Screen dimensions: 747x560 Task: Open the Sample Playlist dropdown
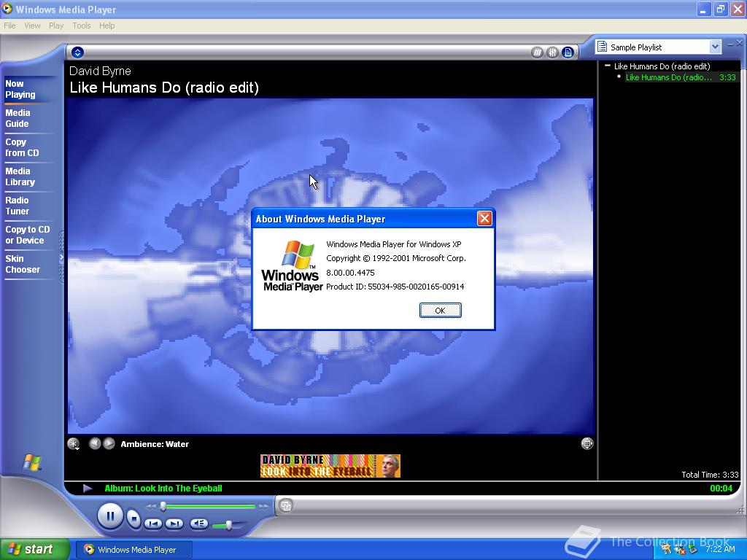(715, 47)
